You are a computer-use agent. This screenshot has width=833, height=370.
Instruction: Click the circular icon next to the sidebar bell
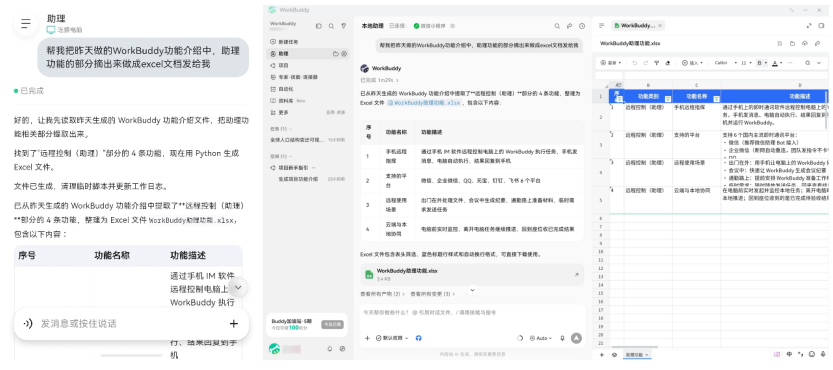pos(342,349)
